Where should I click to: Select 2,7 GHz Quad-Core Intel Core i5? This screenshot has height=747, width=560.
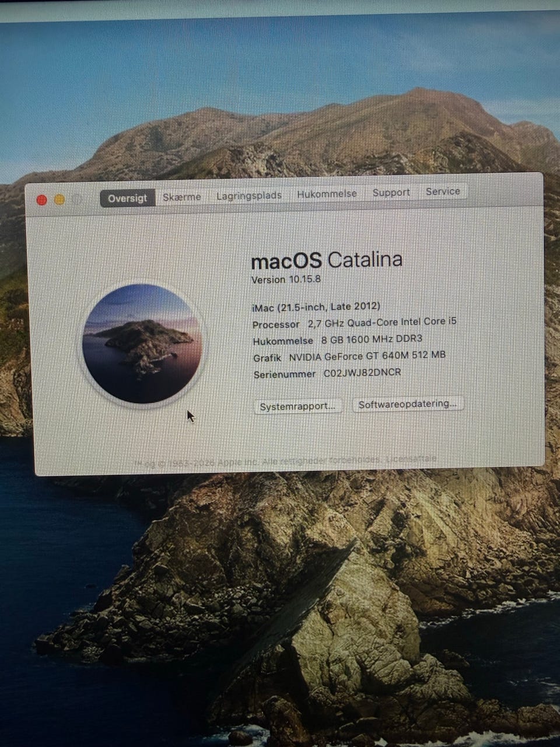[382, 322]
